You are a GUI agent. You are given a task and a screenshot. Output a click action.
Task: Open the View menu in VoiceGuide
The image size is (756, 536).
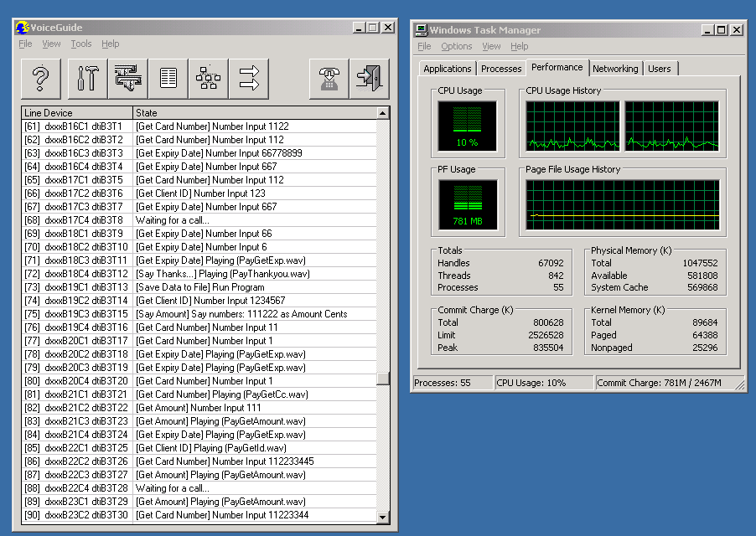point(51,44)
